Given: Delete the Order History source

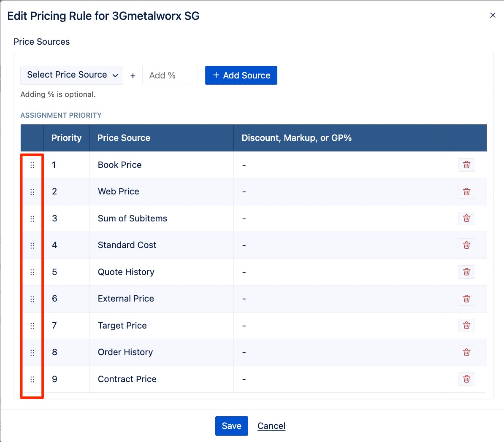Looking at the screenshot, I should click(x=466, y=353).
